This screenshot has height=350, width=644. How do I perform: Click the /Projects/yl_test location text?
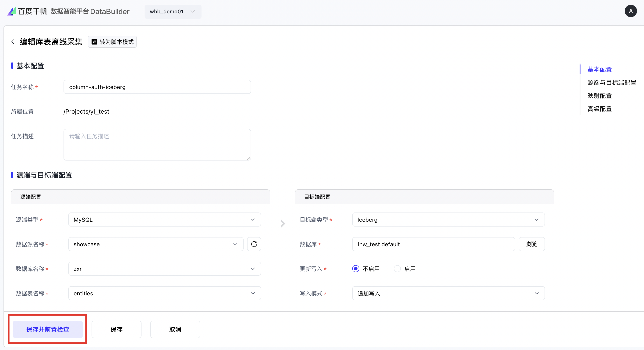click(86, 111)
